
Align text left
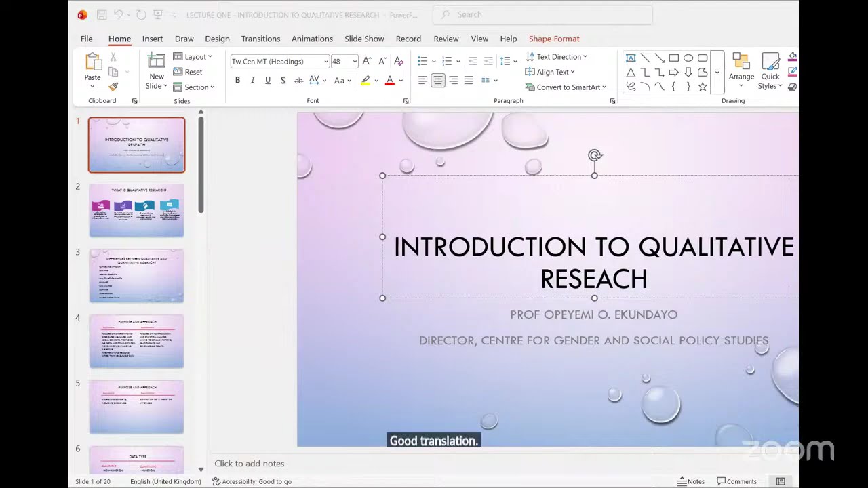coord(422,81)
